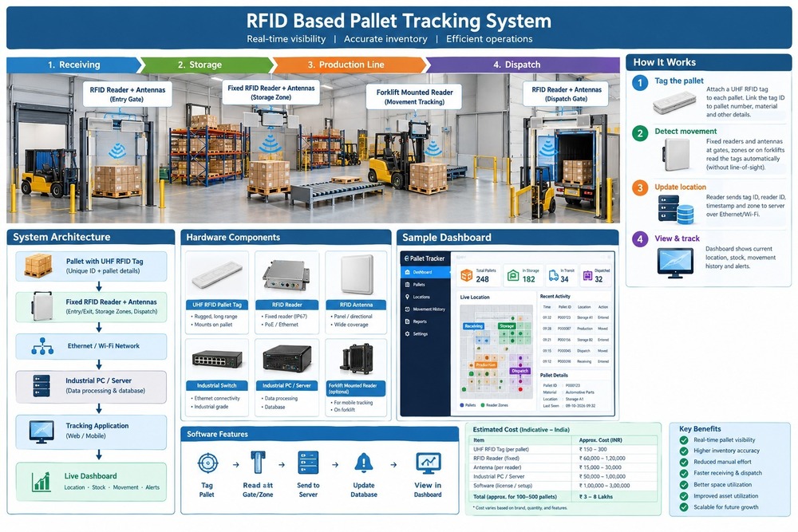Click the check icon beside Better space utilization
The width and height of the screenshot is (798, 532).
(x=684, y=485)
